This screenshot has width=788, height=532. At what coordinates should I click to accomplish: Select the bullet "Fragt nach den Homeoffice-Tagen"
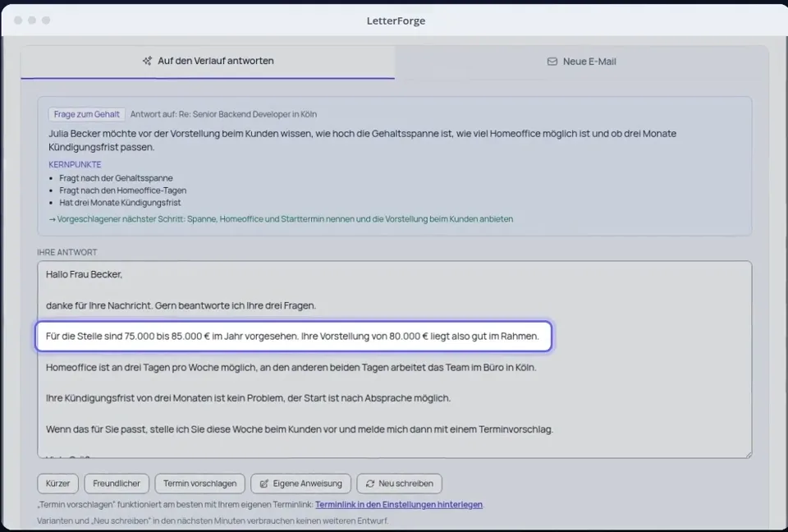(122, 190)
